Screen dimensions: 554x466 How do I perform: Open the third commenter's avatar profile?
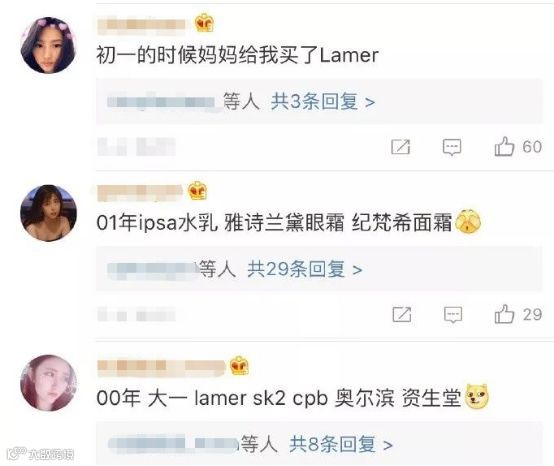pos(48,383)
